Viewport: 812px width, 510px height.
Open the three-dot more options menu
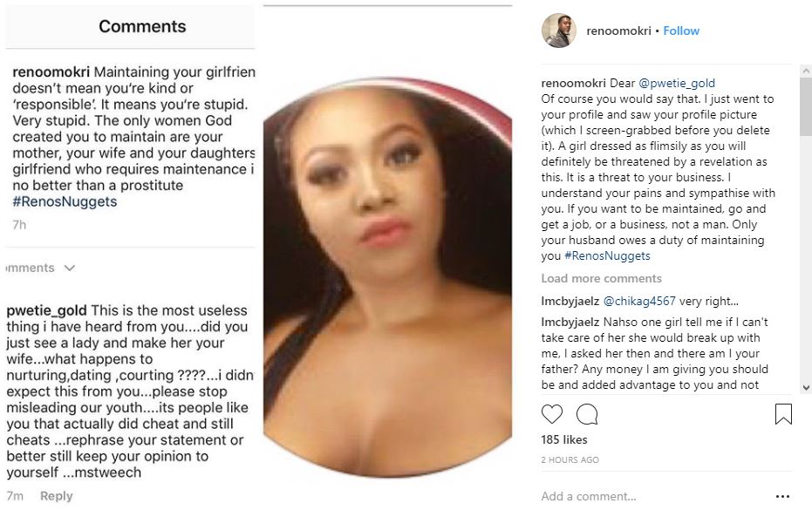[782, 496]
